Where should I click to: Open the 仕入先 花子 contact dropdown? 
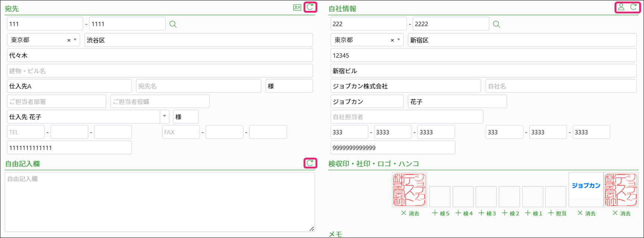coord(164,117)
